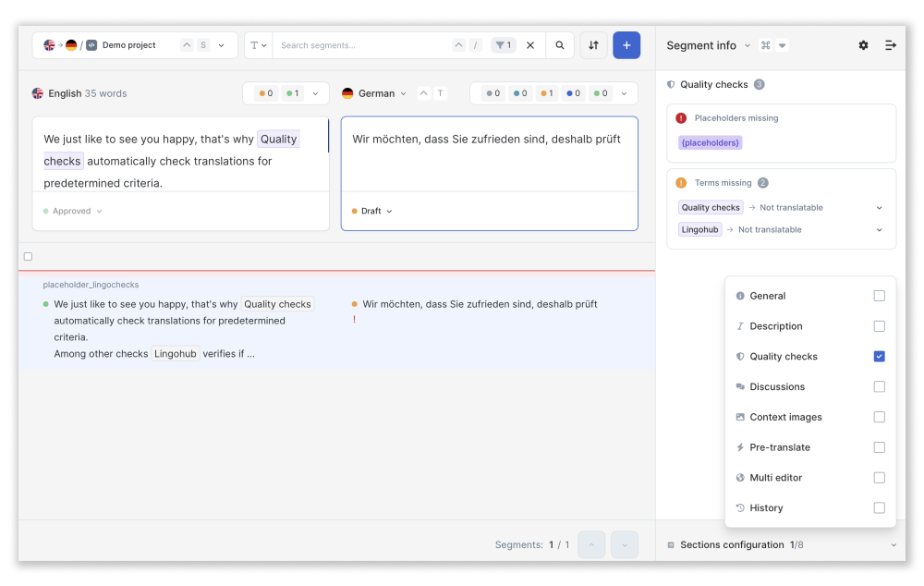
Task: Click the blue plus add button
Action: click(626, 45)
